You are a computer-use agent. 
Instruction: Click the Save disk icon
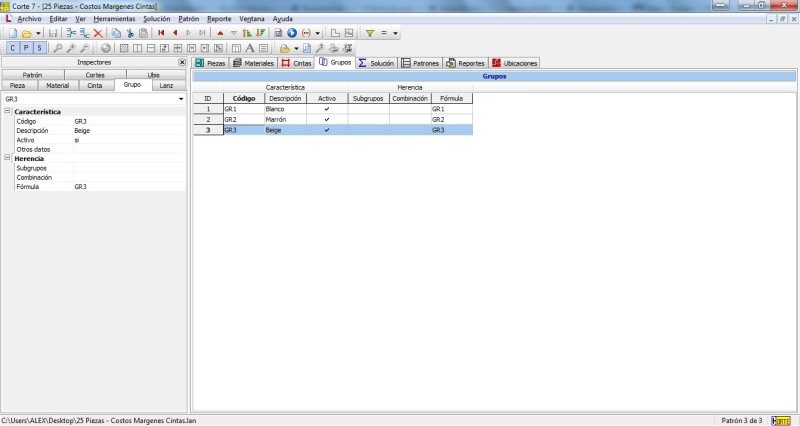click(52, 33)
